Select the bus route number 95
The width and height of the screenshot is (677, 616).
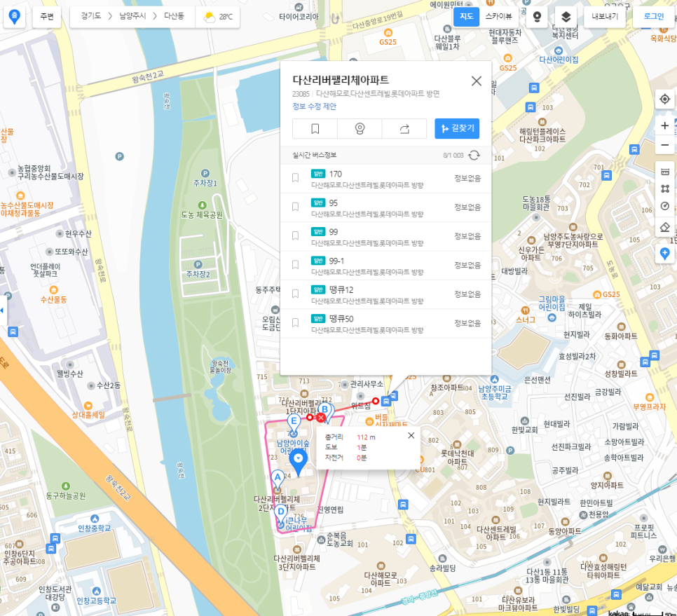(334, 203)
